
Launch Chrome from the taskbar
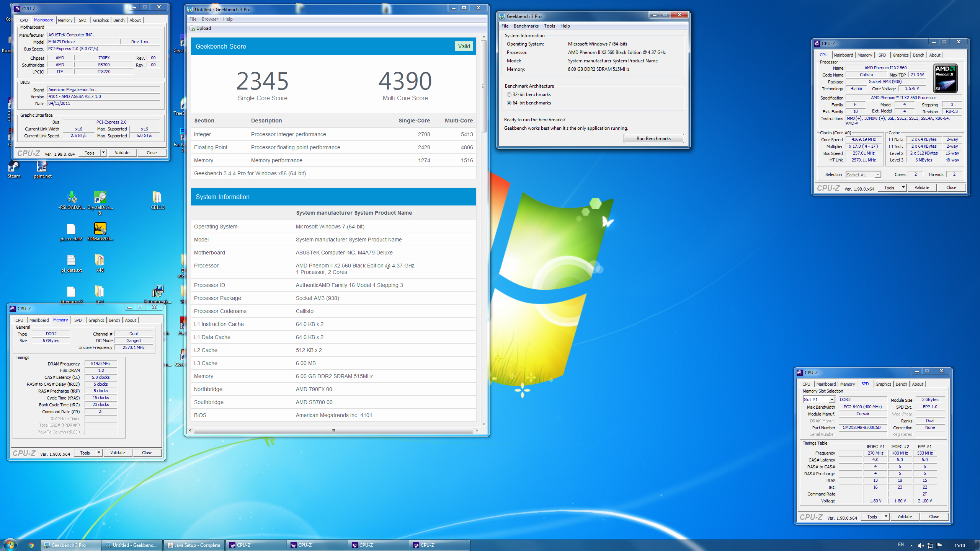[31, 545]
